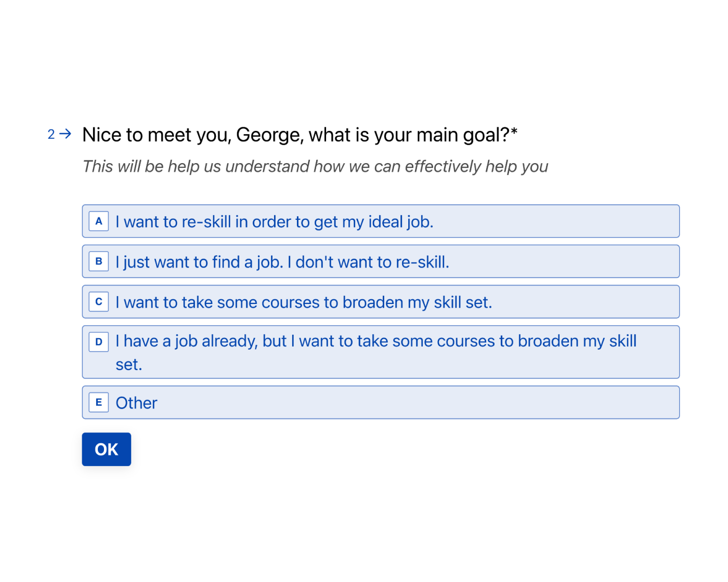Click the blue arrow beside question number
The height and width of the screenshot is (582, 728).
(66, 134)
